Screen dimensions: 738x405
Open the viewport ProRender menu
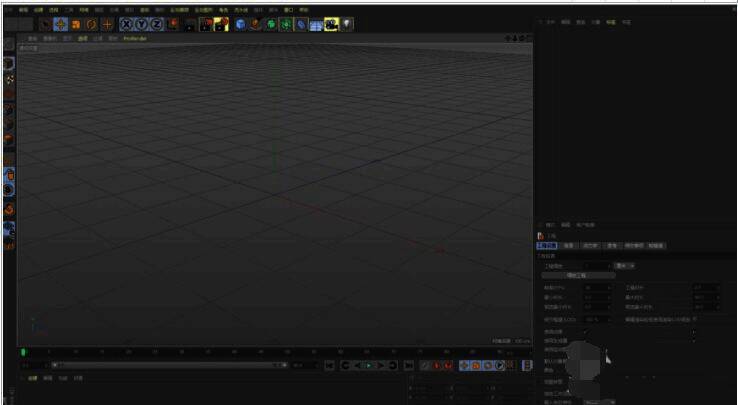pos(135,39)
